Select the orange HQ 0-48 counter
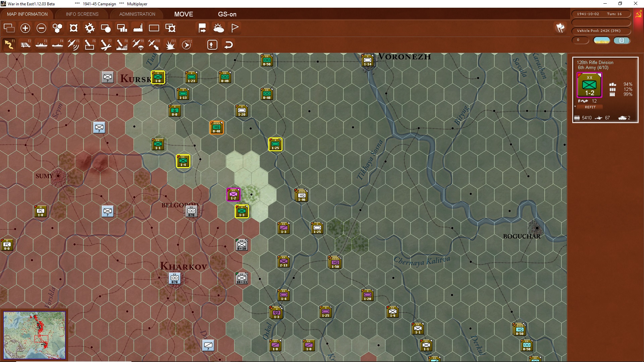The width and height of the screenshot is (644, 362). 217,127
